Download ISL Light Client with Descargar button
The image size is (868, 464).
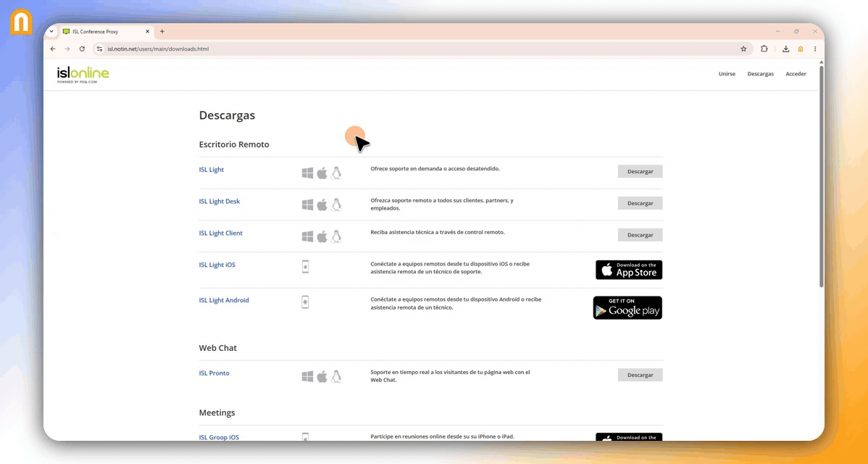[x=640, y=235]
